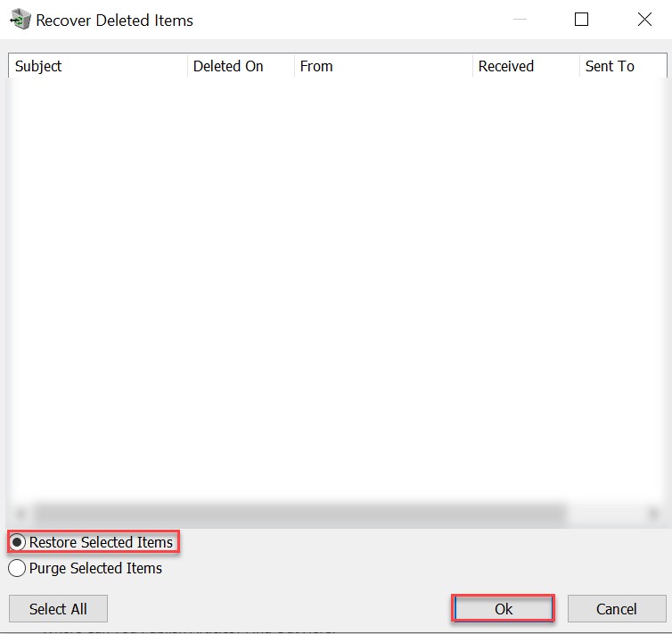The width and height of the screenshot is (672, 634).
Task: Click the horizontal scrollbar right arrow
Action: 653,513
